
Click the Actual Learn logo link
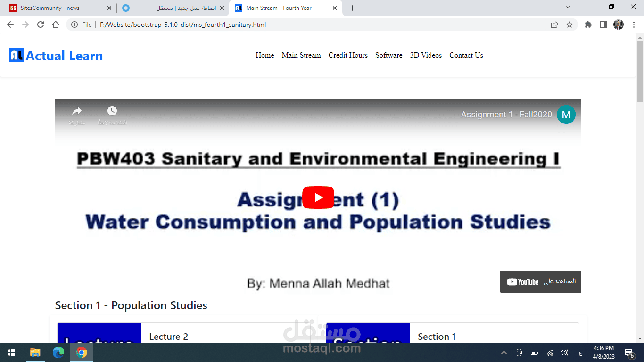coord(56,56)
